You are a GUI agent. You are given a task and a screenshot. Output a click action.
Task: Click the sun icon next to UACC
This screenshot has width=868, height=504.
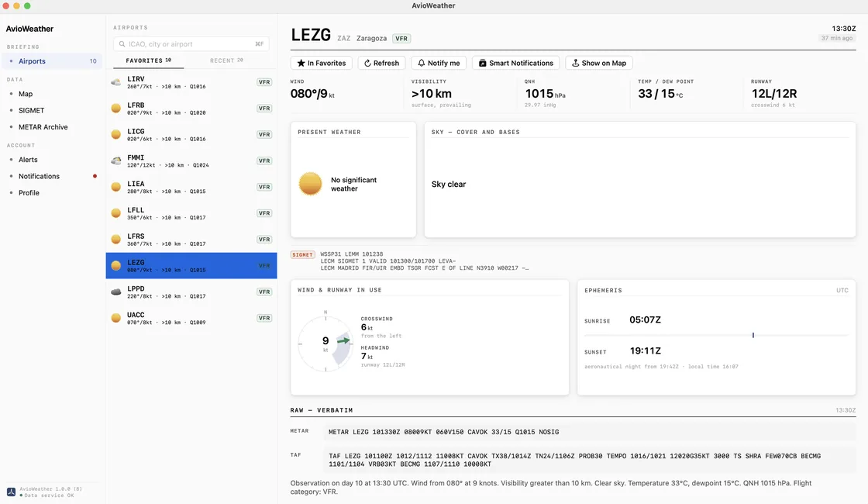click(116, 318)
